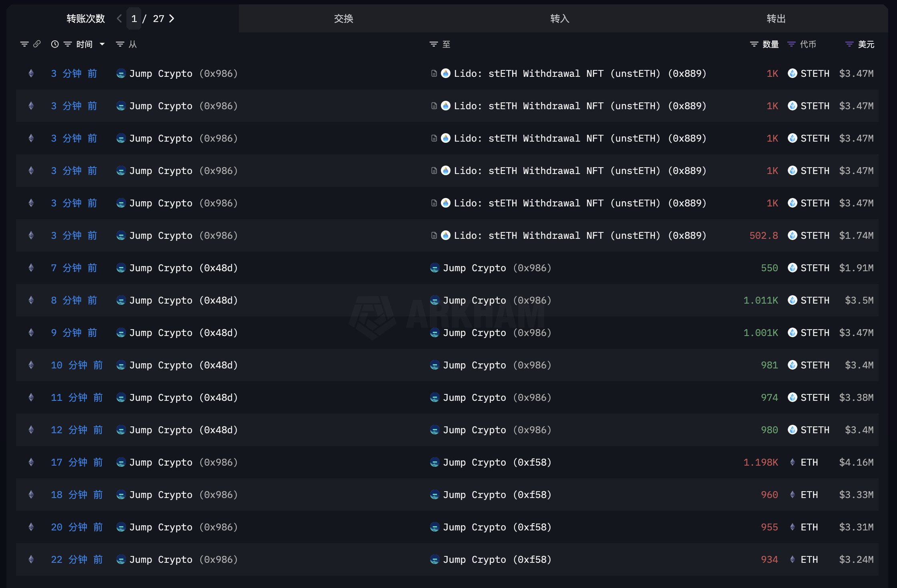
Task: Edit the current page number field
Action: coord(134,18)
